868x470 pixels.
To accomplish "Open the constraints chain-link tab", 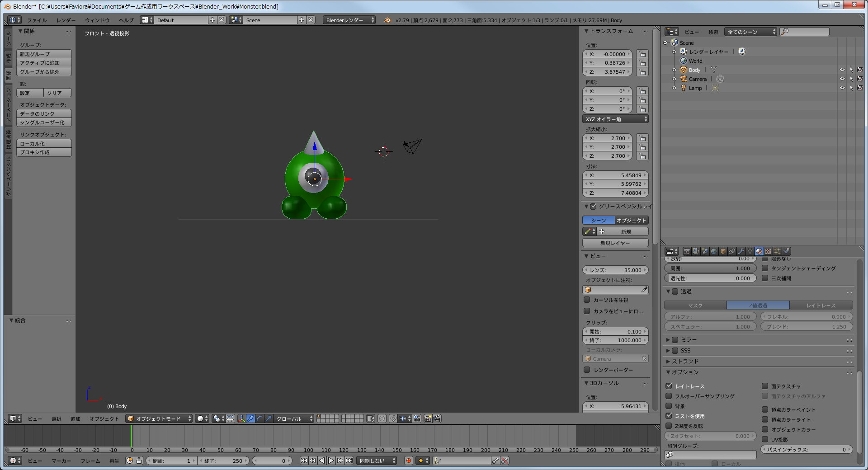I will click(732, 251).
